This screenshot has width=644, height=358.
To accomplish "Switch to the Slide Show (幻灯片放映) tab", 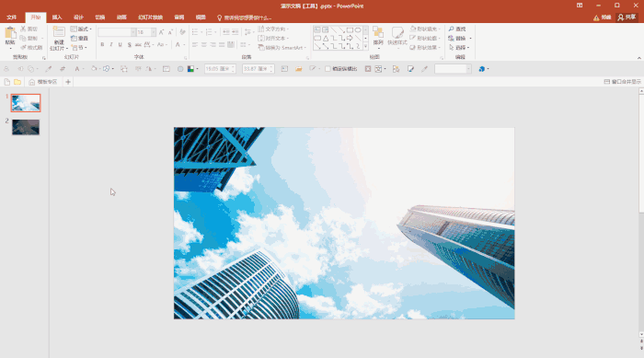I will (x=150, y=17).
